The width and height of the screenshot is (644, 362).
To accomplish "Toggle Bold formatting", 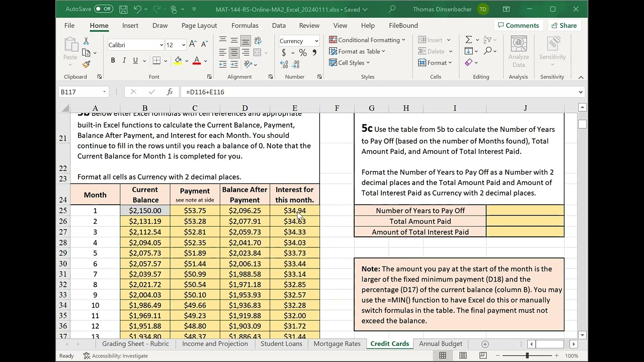I will (113, 60).
